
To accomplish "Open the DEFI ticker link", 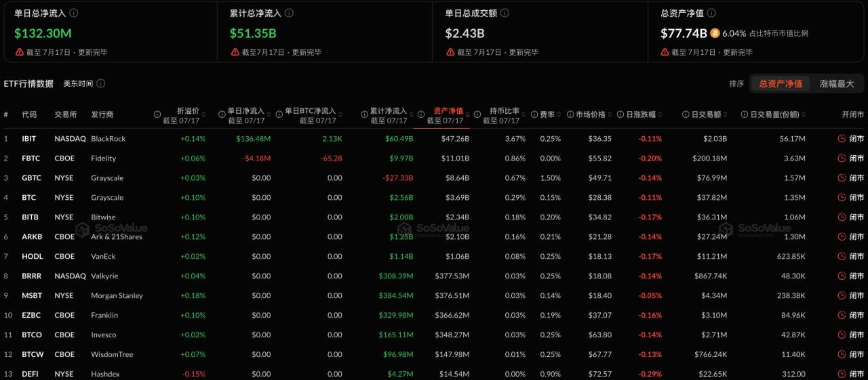I will tap(29, 374).
